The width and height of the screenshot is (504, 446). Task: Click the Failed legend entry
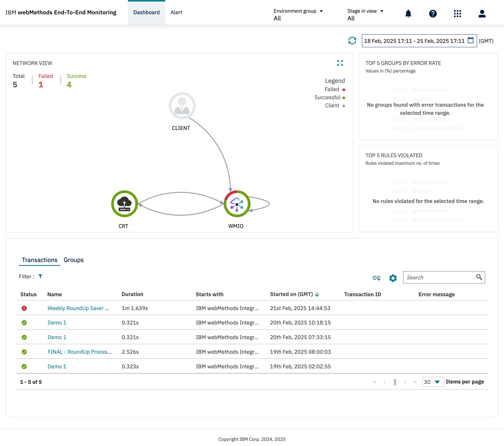tap(335, 89)
